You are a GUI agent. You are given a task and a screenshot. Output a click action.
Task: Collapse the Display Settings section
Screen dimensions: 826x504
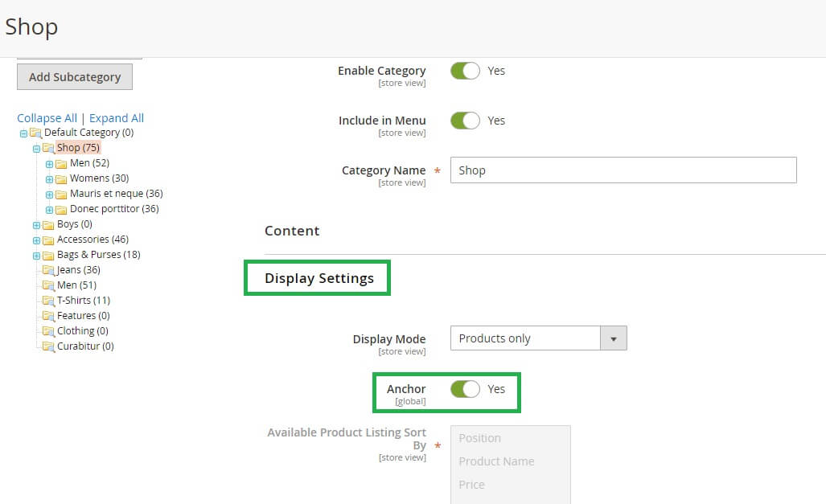(319, 278)
